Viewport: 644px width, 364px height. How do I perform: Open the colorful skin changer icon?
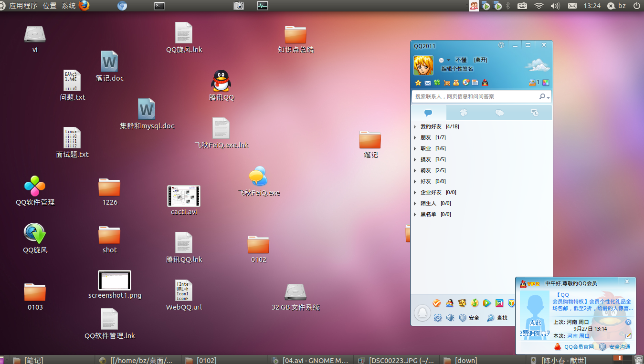pyautogui.click(x=546, y=83)
